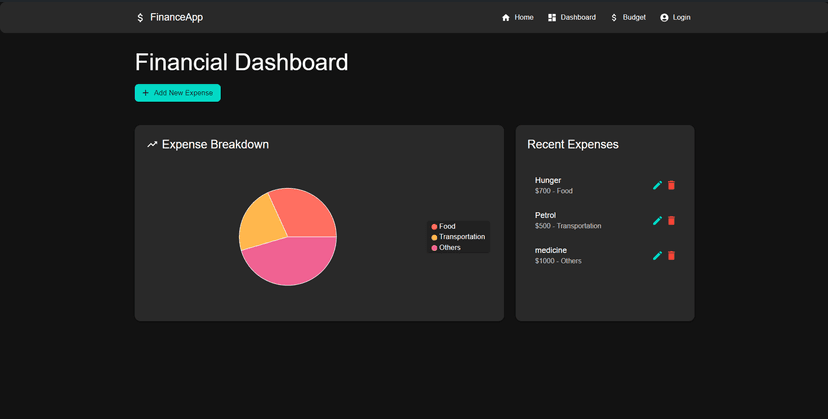Click the pencil icon beside medicine
This screenshot has width=828, height=419.
657,255
